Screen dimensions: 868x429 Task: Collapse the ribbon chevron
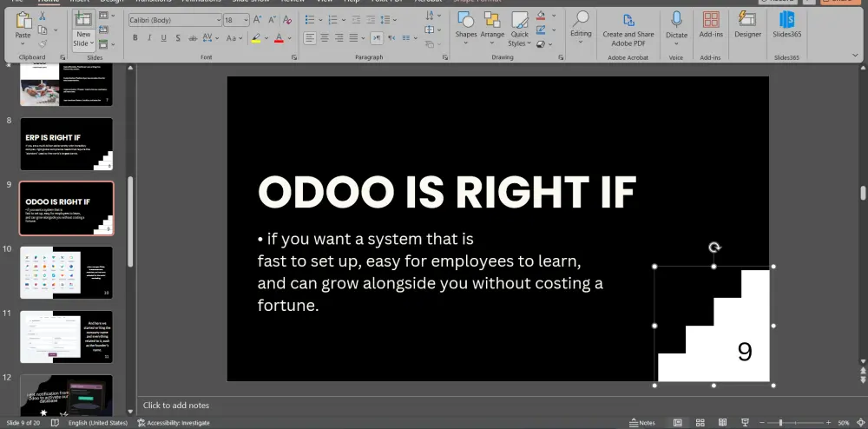point(855,56)
